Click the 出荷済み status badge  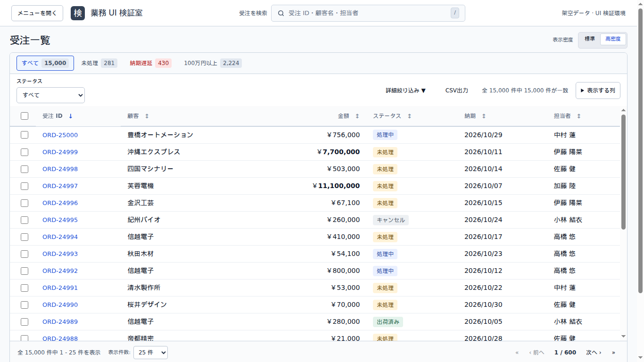pyautogui.click(x=388, y=321)
